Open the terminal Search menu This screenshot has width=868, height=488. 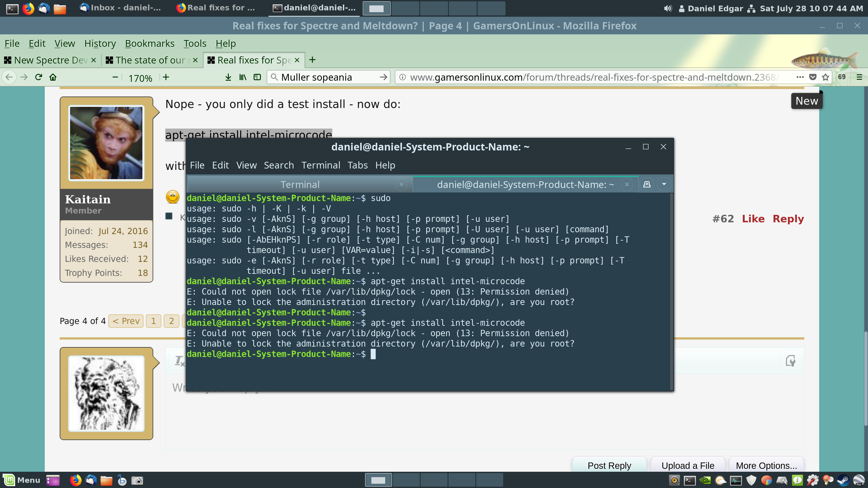[279, 165]
